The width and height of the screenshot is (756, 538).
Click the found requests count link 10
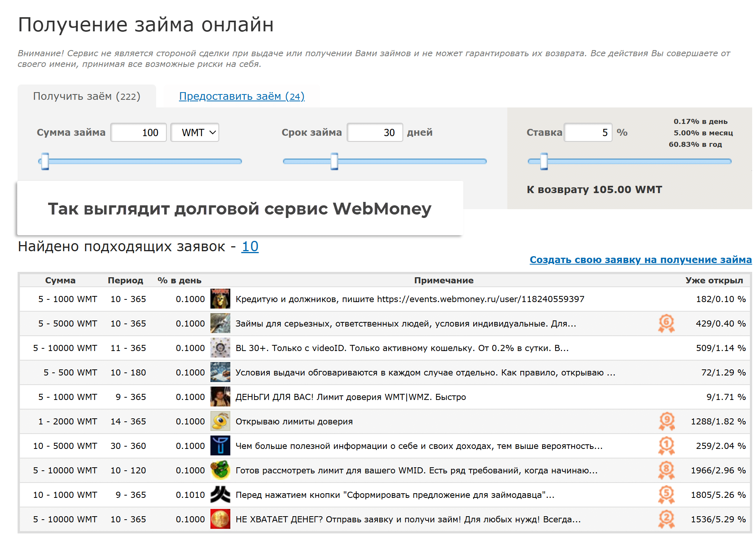pos(250,246)
